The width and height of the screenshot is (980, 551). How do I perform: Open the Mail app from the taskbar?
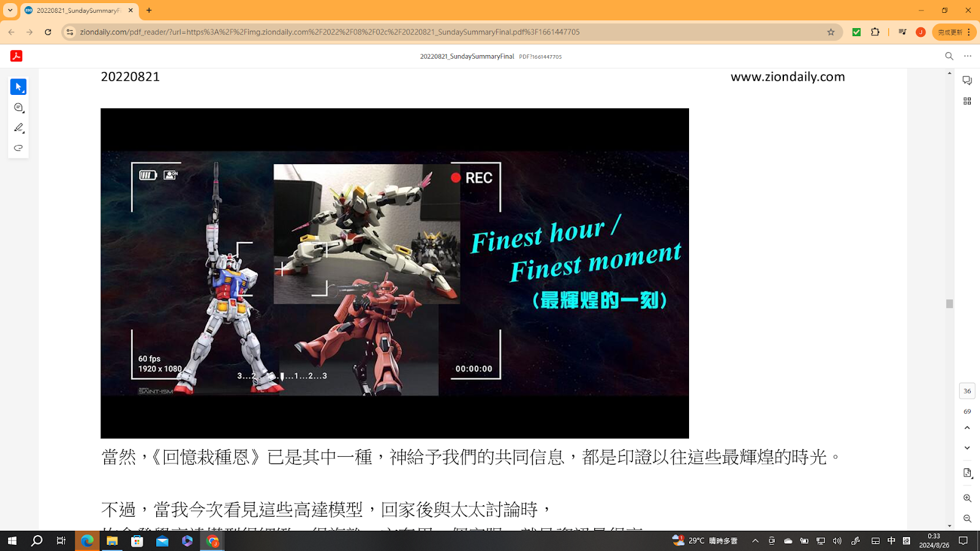click(x=162, y=541)
